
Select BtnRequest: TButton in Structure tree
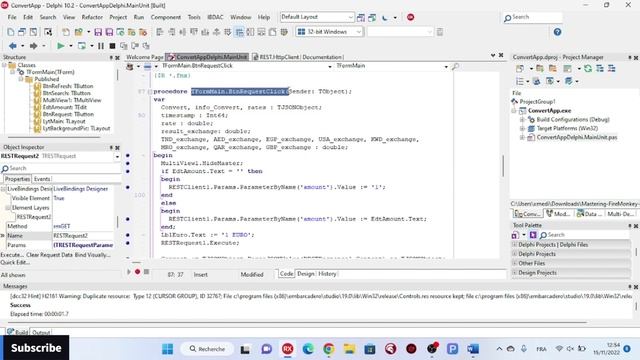(x=68, y=114)
